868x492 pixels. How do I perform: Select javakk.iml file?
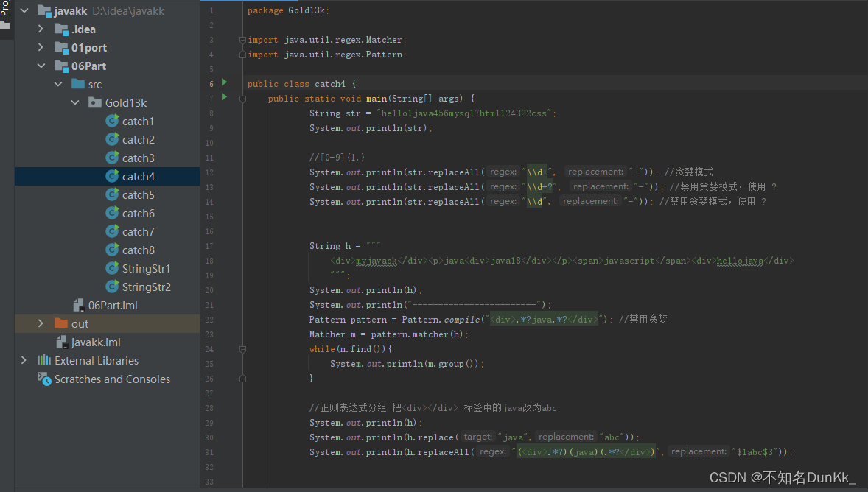pyautogui.click(x=96, y=342)
